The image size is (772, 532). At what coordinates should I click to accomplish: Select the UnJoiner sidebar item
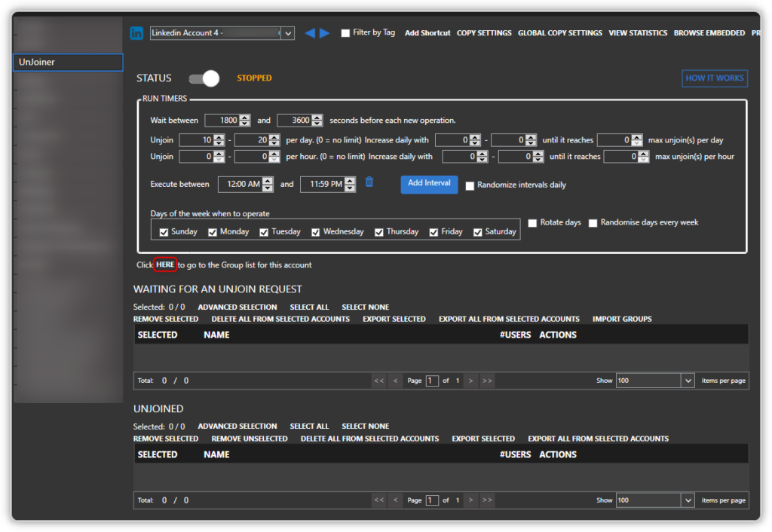tap(68, 63)
